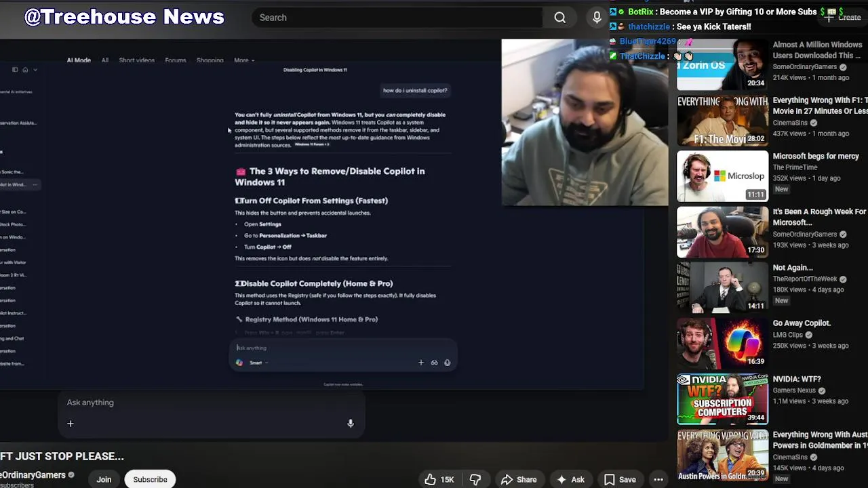Open three-dot options on selected Copilot conversation

pos(35,184)
